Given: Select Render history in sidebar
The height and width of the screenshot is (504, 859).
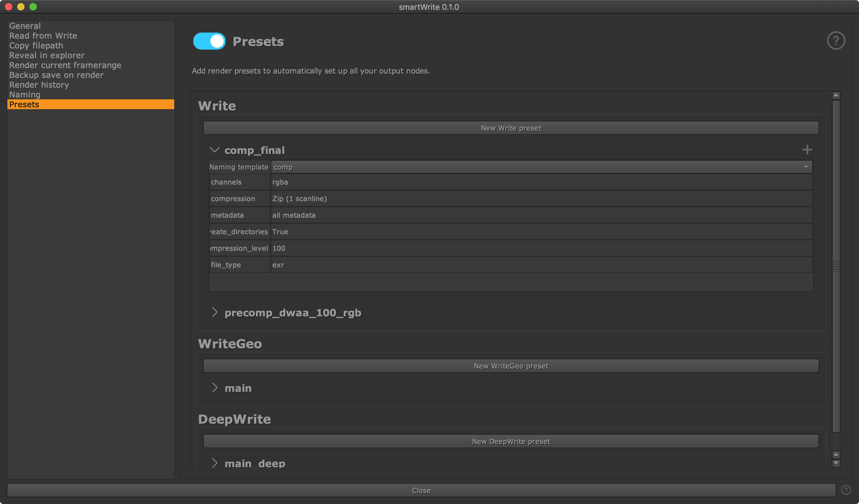Looking at the screenshot, I should pos(39,85).
